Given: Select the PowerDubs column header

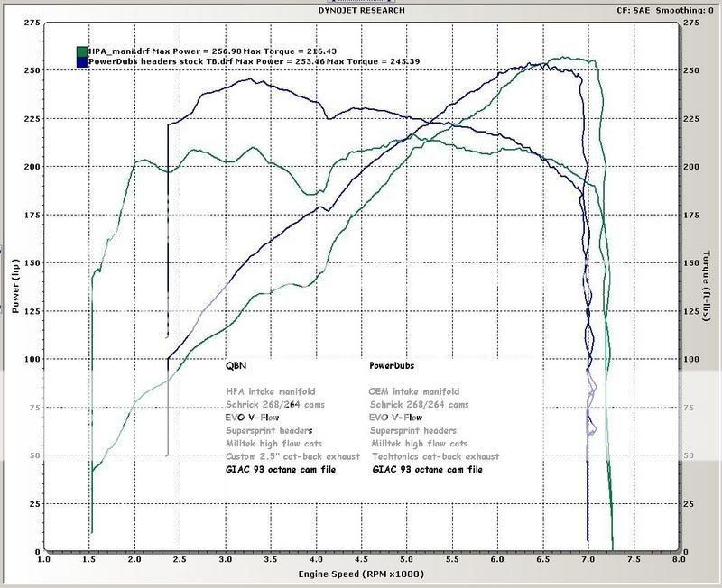Looking at the screenshot, I should pos(393,364).
